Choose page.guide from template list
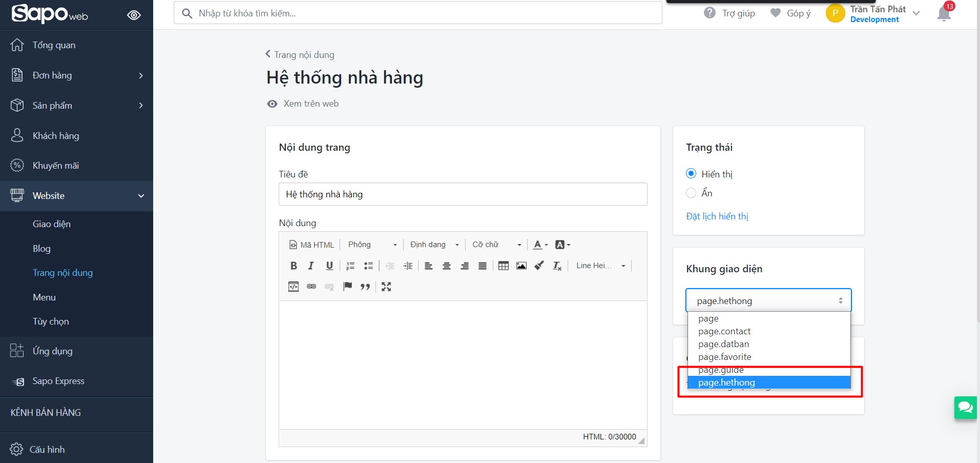Image resolution: width=980 pixels, height=463 pixels. point(769,370)
